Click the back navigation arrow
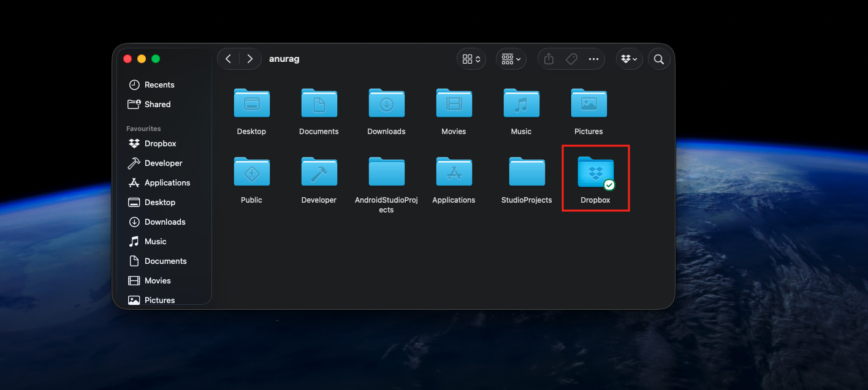The height and width of the screenshot is (390, 868). coord(228,58)
